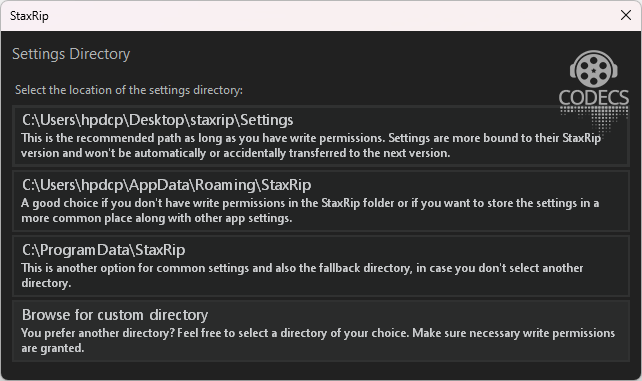Click empty title bar area beside StaxRip

point(328,16)
